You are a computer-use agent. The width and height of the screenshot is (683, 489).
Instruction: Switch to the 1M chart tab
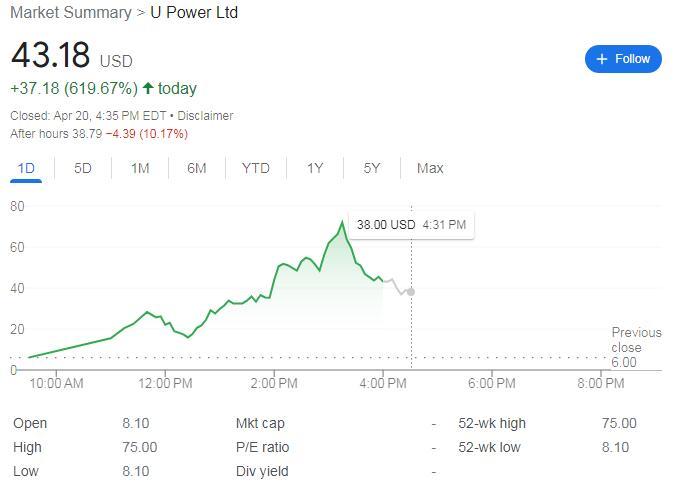click(140, 168)
